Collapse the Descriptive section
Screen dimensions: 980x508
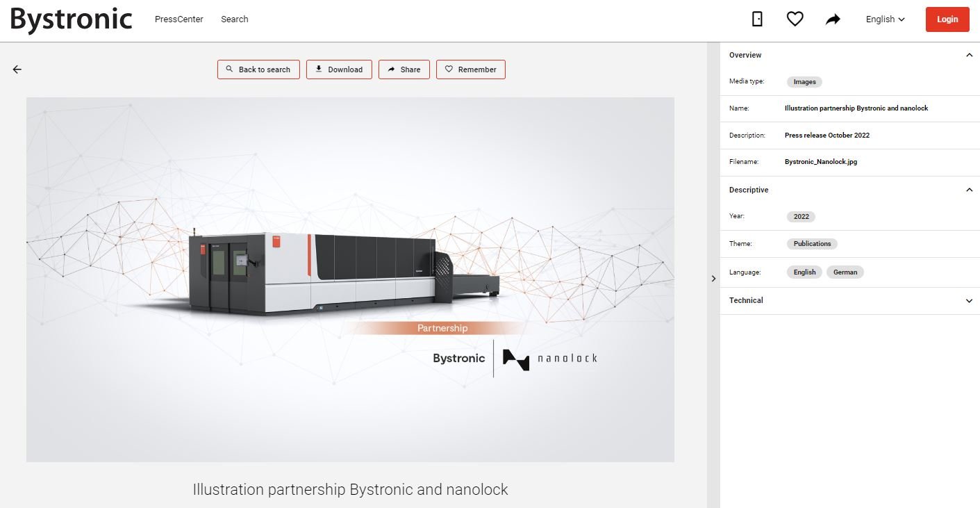click(970, 190)
